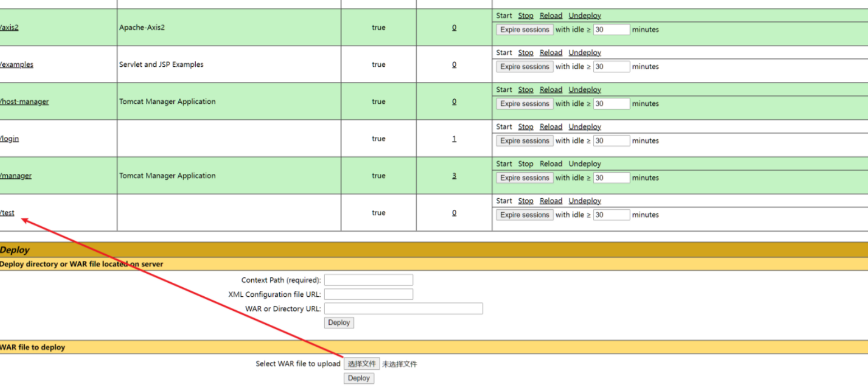Click Stop for the /axis2 application
The width and height of the screenshot is (868, 386).
(525, 16)
